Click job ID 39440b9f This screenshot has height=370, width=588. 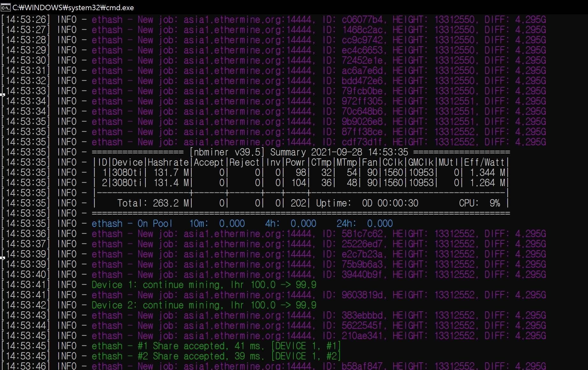[362, 275]
